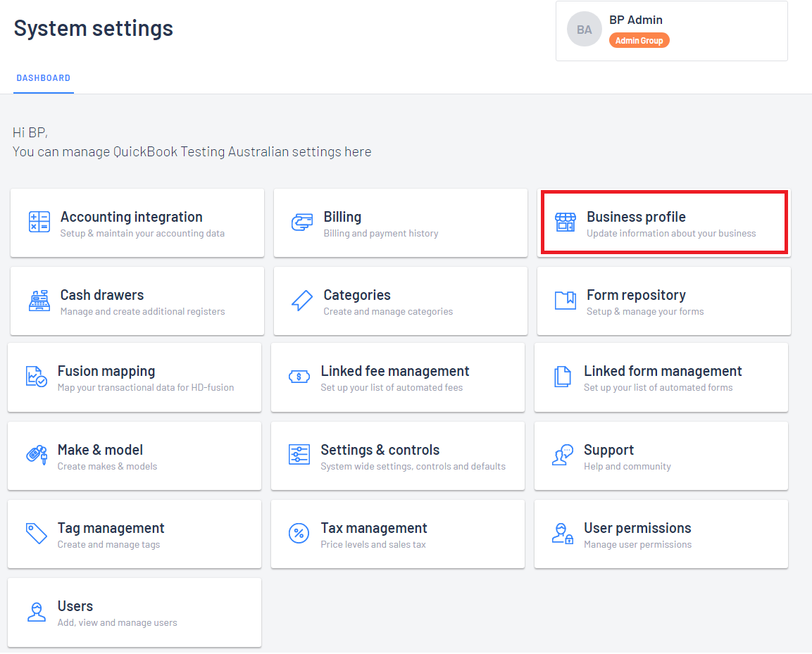Click the Cash drawers register icon
The width and height of the screenshot is (812, 654).
pos(39,301)
